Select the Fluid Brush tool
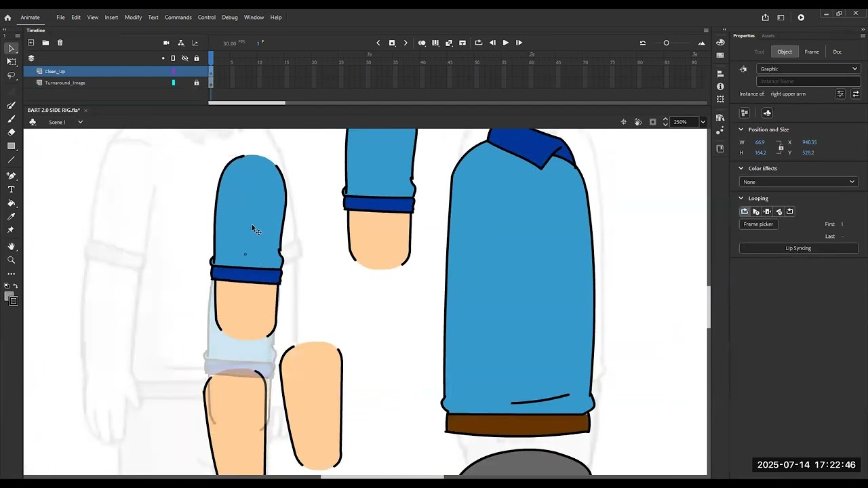This screenshot has height=488, width=868. (x=12, y=105)
